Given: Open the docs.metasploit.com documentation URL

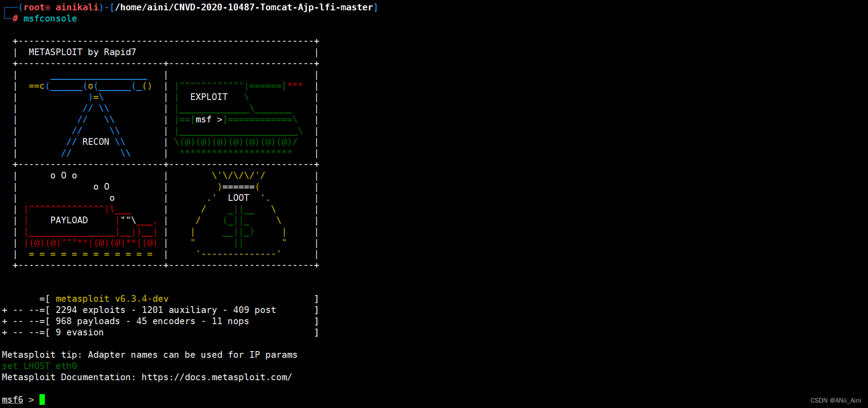Looking at the screenshot, I should click(x=217, y=377).
